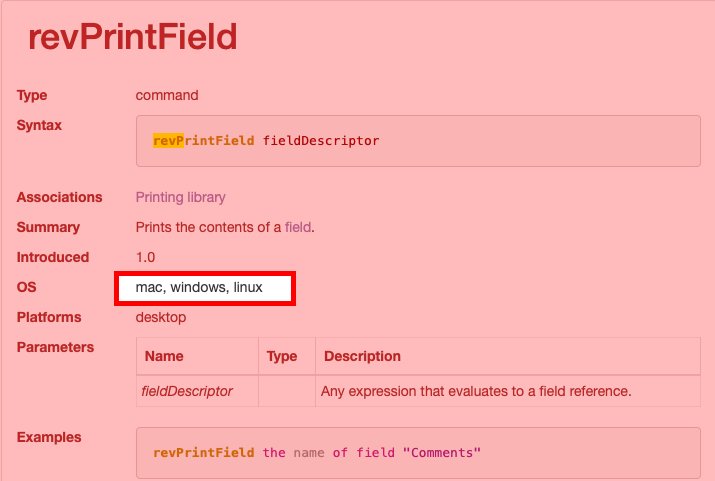Click the "1.0" introduced version value
Image resolution: width=715 pixels, height=481 pixels.
click(145, 257)
